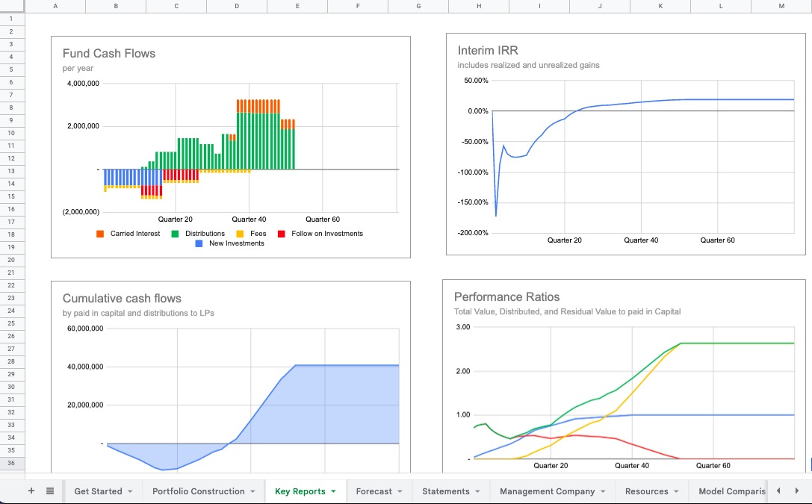Click the add sheet plus icon
The image size is (812, 504).
31,491
